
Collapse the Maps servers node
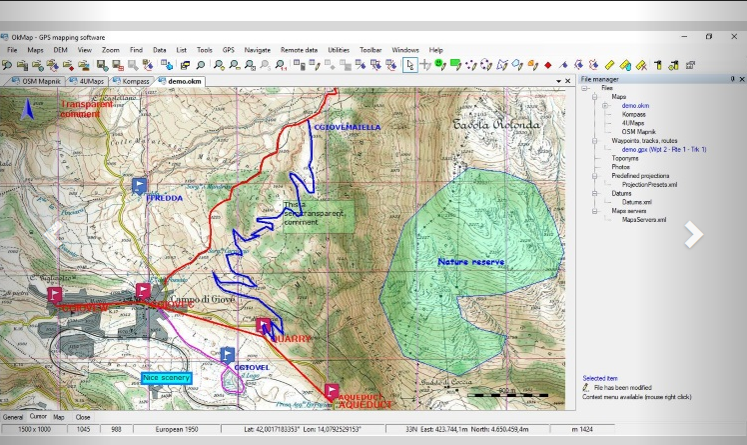click(595, 211)
